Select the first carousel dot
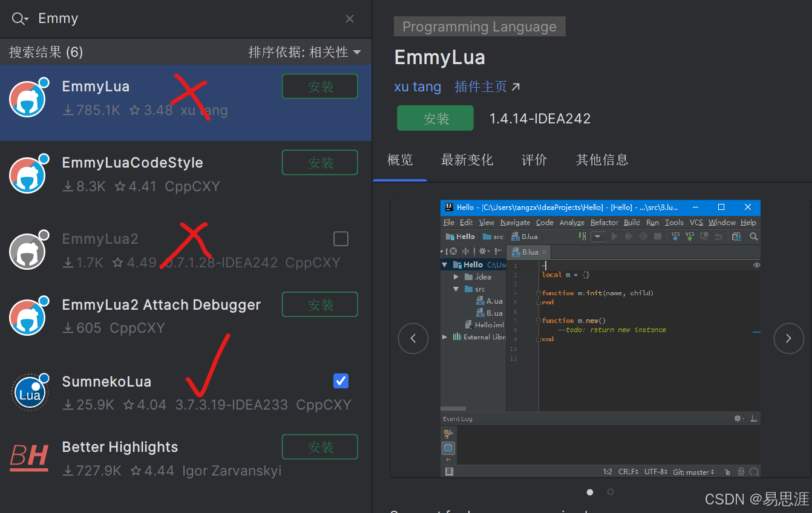The width and height of the screenshot is (812, 513). 590,492
